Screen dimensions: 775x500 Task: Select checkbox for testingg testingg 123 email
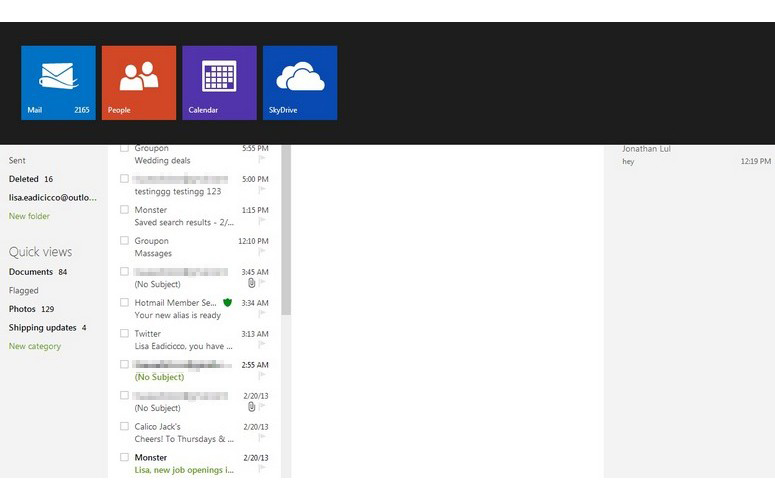pyautogui.click(x=124, y=178)
